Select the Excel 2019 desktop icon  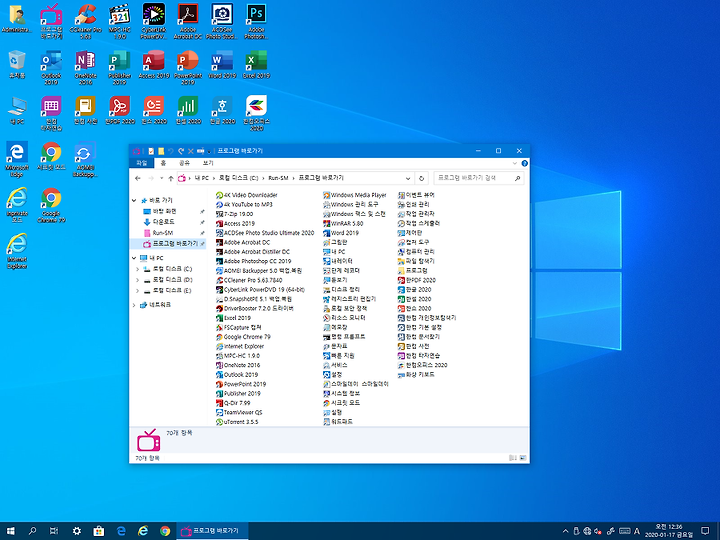coord(256,64)
